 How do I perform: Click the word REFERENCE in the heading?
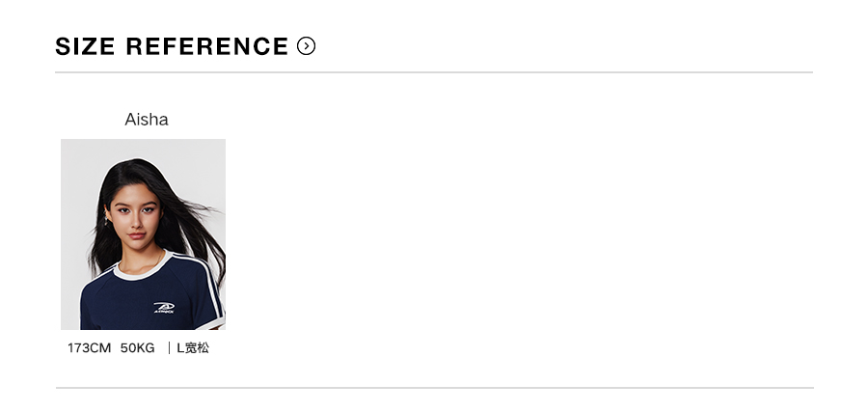click(207, 46)
